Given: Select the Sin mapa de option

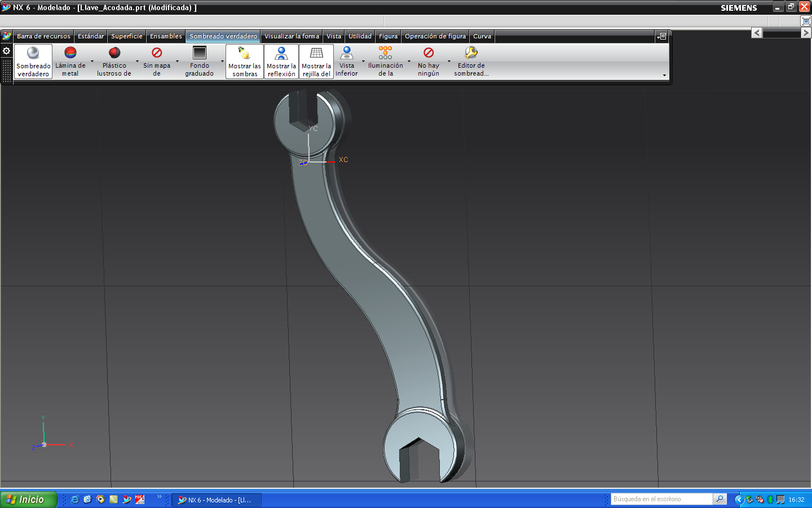Looking at the screenshot, I should 157,62.
